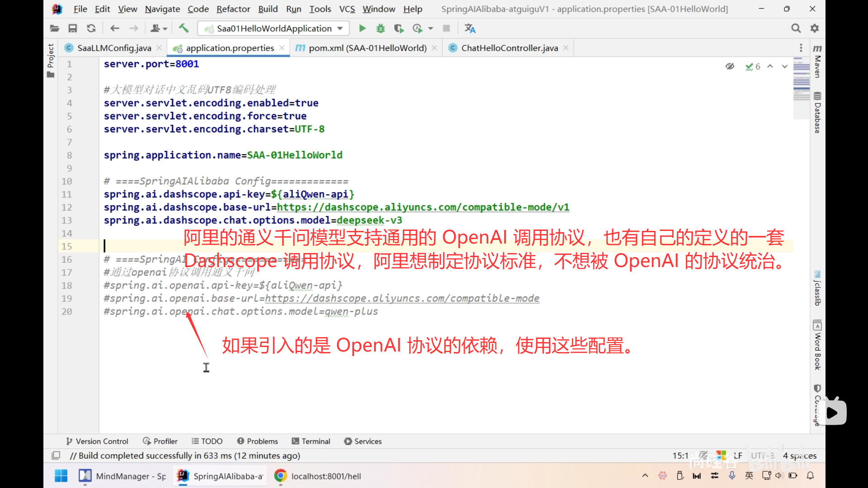Open the Saa01HelloWorldApplication run configuration dropdown

[x=274, y=28]
